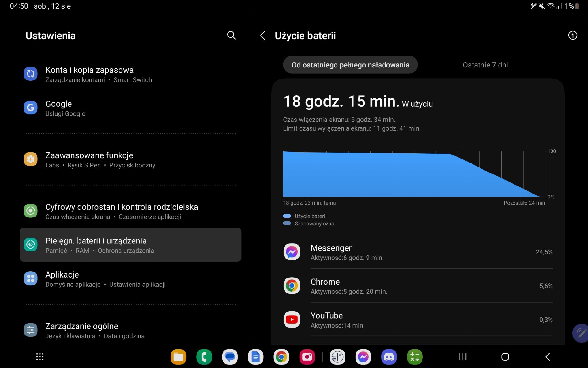
Task: Open Messenger battery usage details
Action: (x=418, y=252)
